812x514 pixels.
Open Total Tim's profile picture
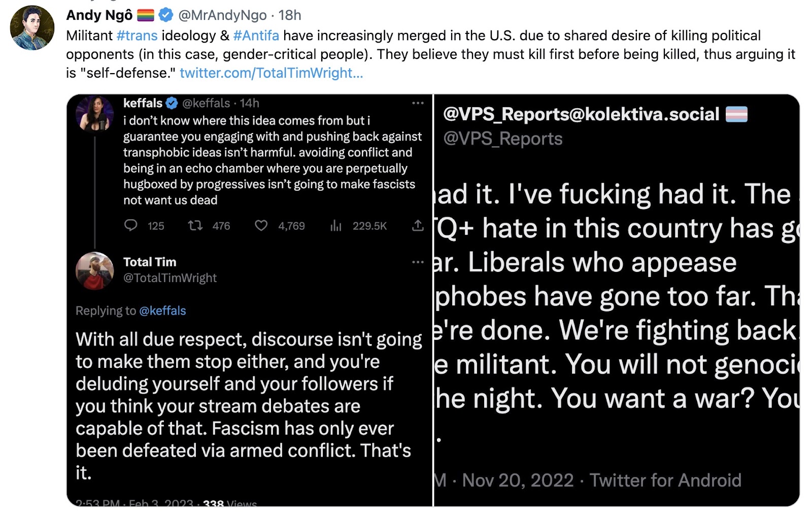pos(95,270)
